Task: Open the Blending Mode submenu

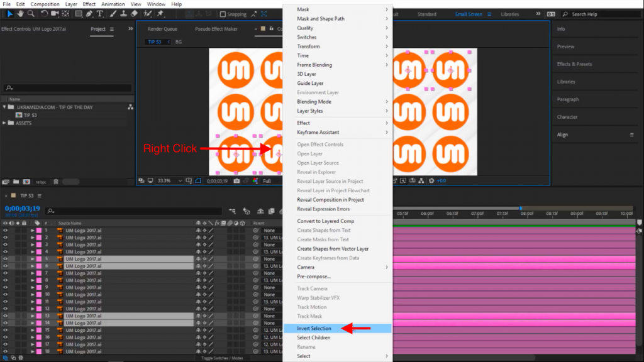Action: click(337, 101)
